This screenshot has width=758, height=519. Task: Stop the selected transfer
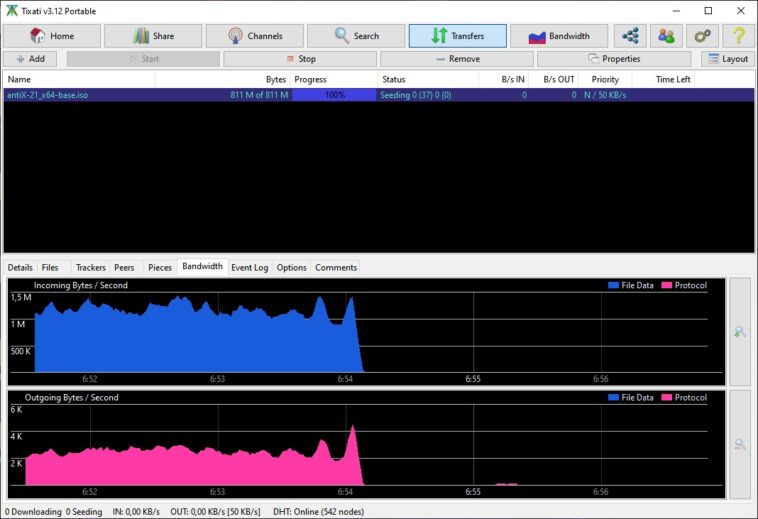(x=300, y=59)
